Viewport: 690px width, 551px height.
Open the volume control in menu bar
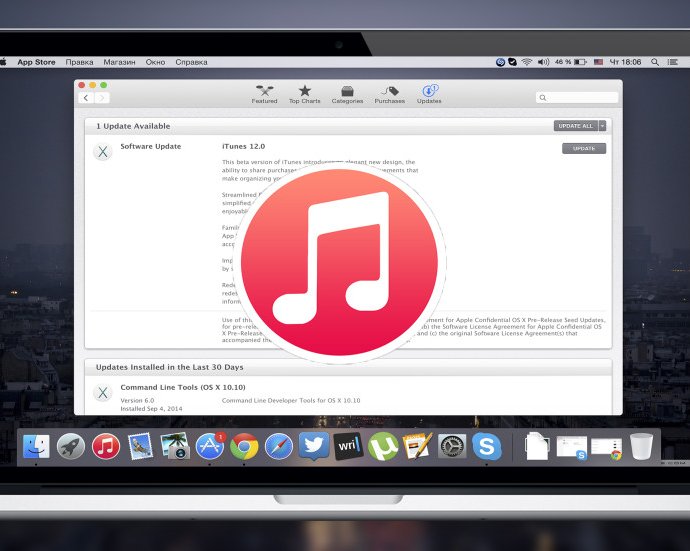[x=543, y=62]
